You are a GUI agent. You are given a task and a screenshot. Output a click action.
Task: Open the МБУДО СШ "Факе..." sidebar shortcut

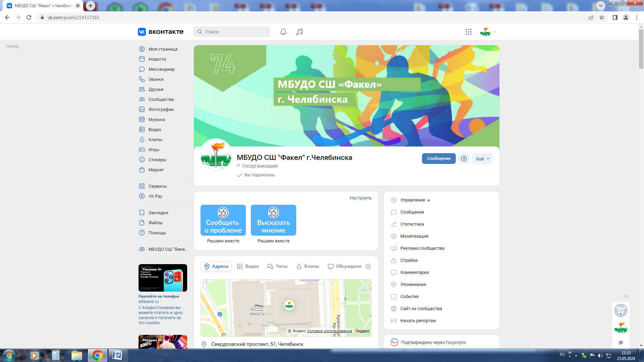pyautogui.click(x=163, y=249)
